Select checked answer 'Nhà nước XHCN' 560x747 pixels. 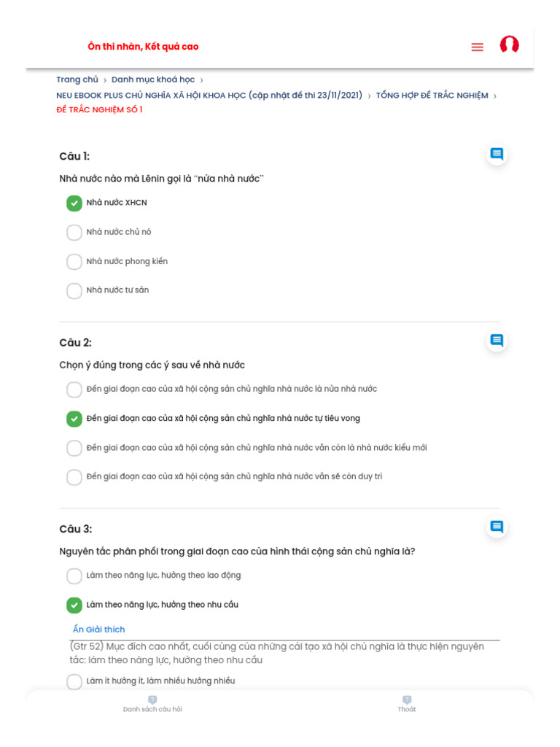coord(74,204)
